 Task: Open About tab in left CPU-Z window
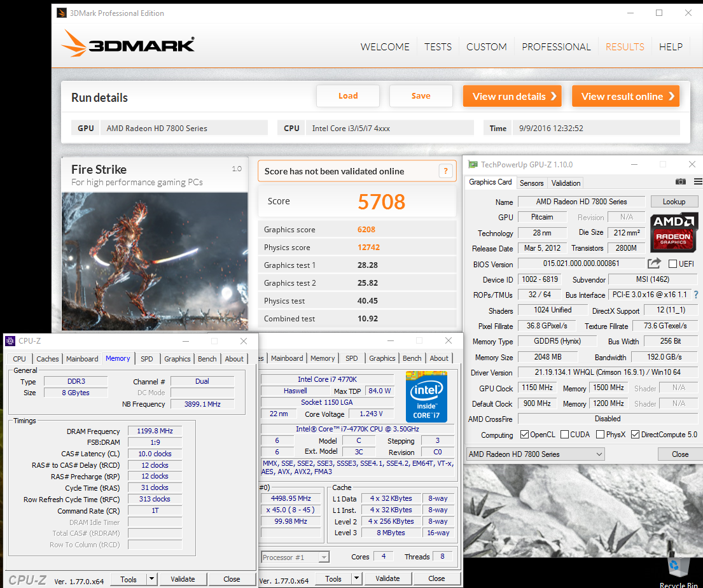click(x=234, y=359)
